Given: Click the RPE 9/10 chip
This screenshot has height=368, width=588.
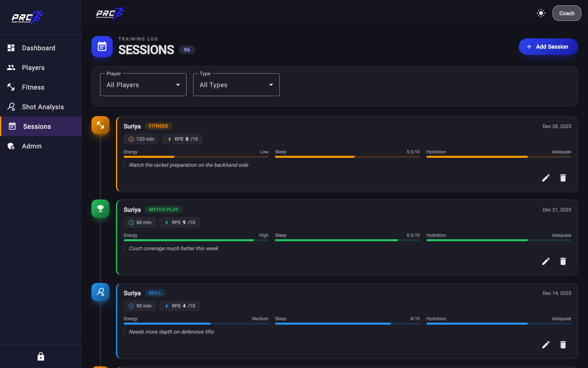Looking at the screenshot, I should 179,222.
